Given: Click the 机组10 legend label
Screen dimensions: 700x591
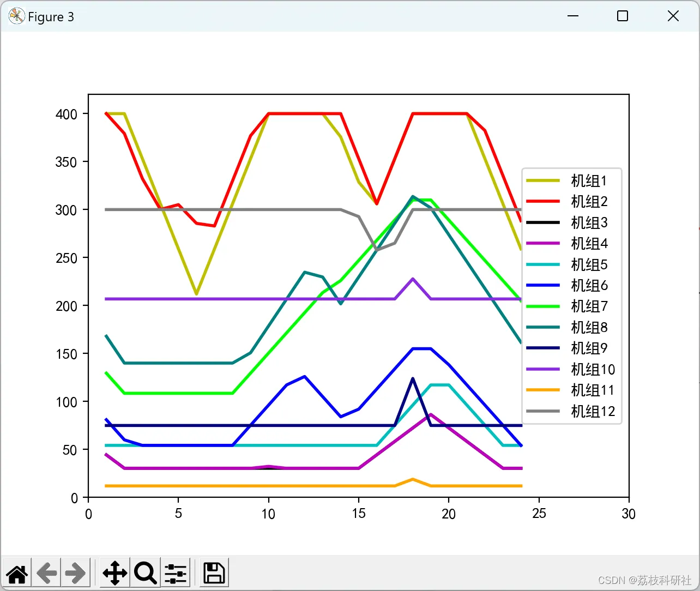Looking at the screenshot, I should [593, 369].
